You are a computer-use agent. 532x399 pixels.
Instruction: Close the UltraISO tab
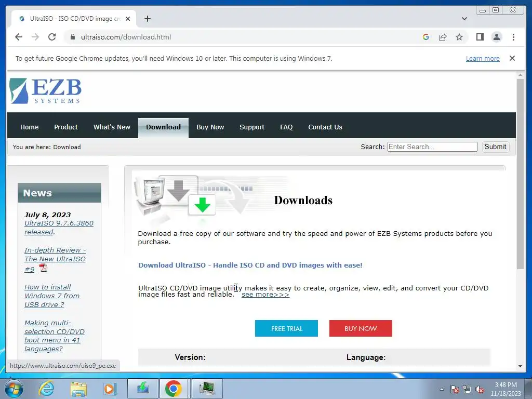(x=128, y=19)
